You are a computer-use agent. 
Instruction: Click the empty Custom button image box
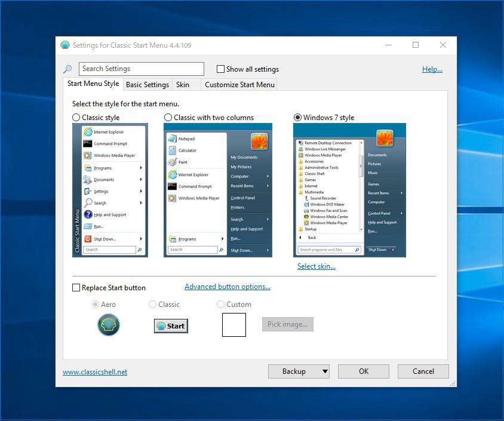click(x=234, y=325)
